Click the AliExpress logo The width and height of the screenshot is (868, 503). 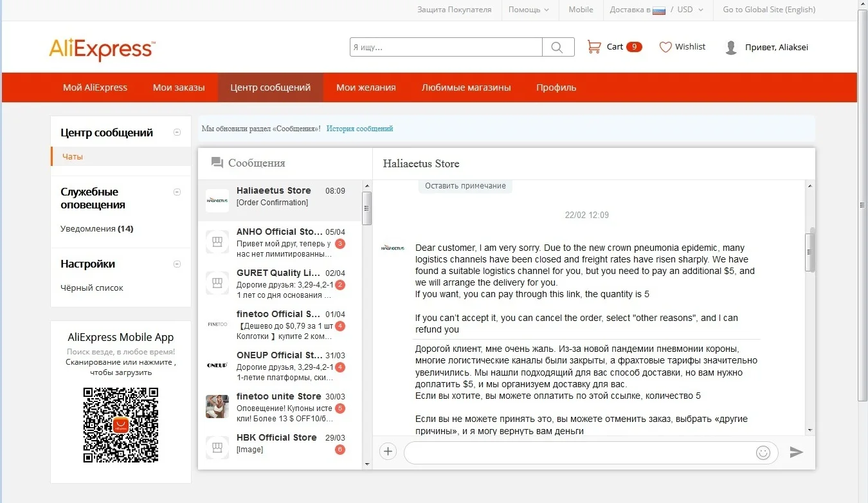click(x=102, y=49)
